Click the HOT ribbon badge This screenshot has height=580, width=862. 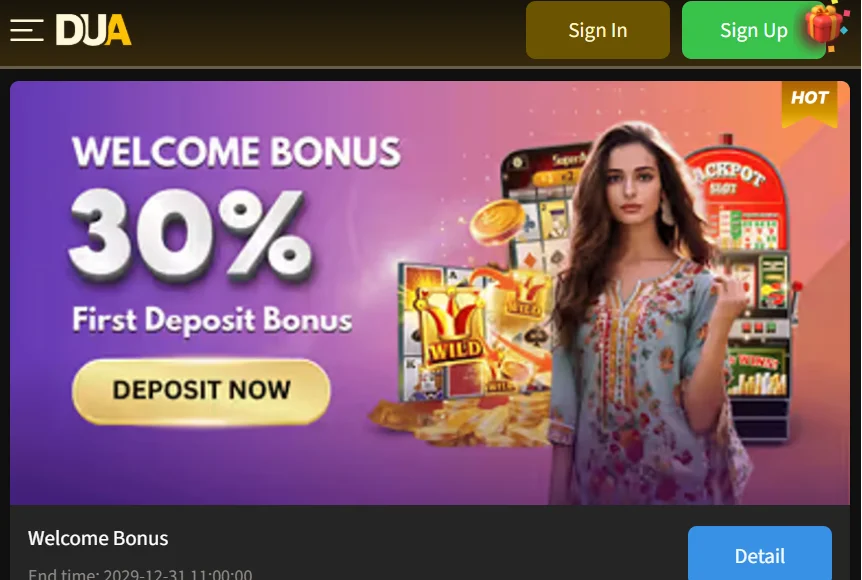click(809, 103)
